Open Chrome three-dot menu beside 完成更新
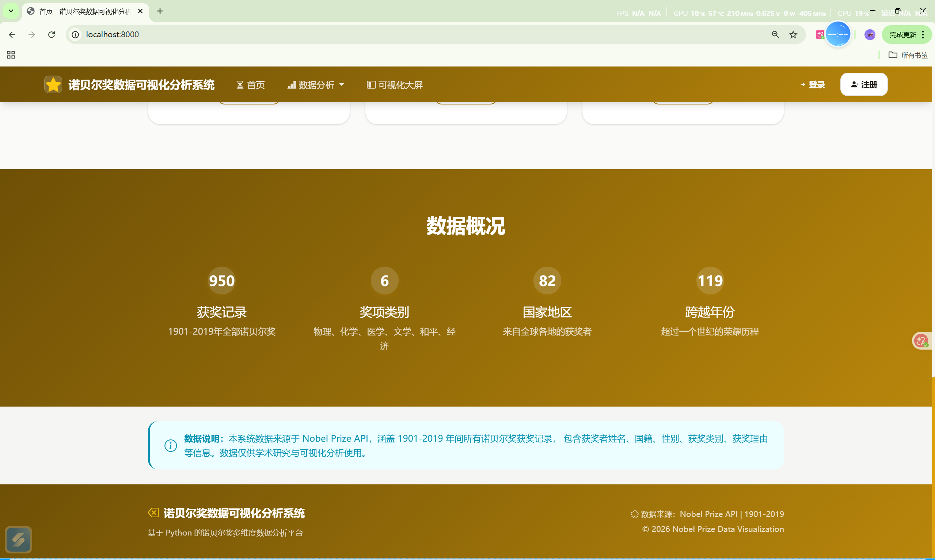 [x=923, y=35]
